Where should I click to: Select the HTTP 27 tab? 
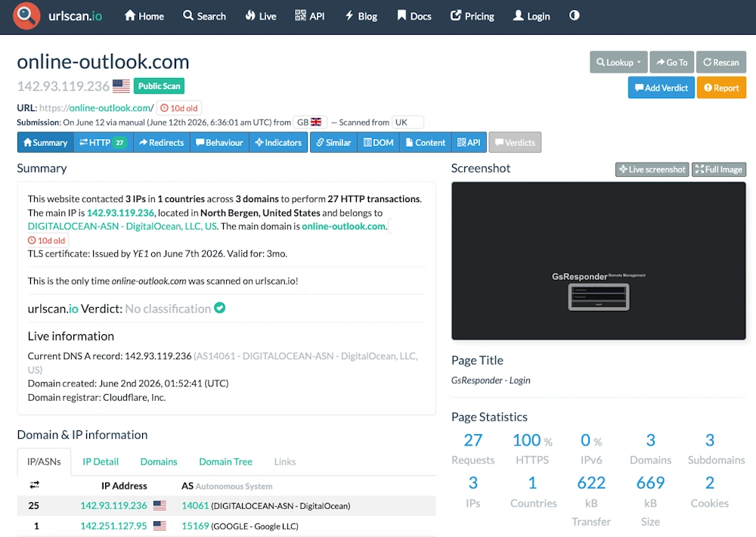coord(103,142)
